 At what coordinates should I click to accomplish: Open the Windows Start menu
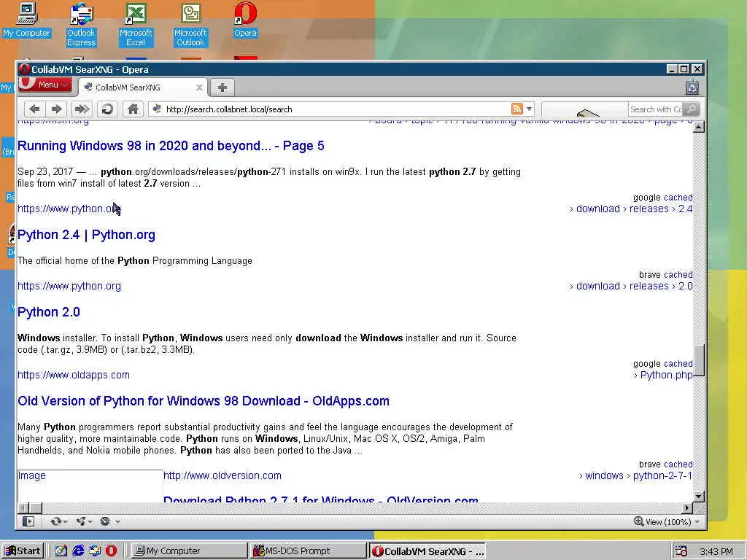23,551
